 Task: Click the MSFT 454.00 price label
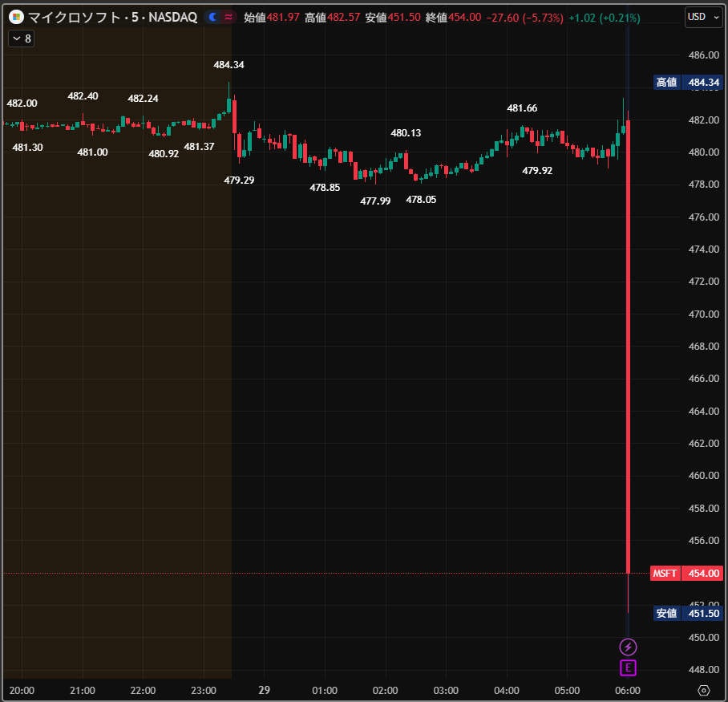(x=686, y=574)
